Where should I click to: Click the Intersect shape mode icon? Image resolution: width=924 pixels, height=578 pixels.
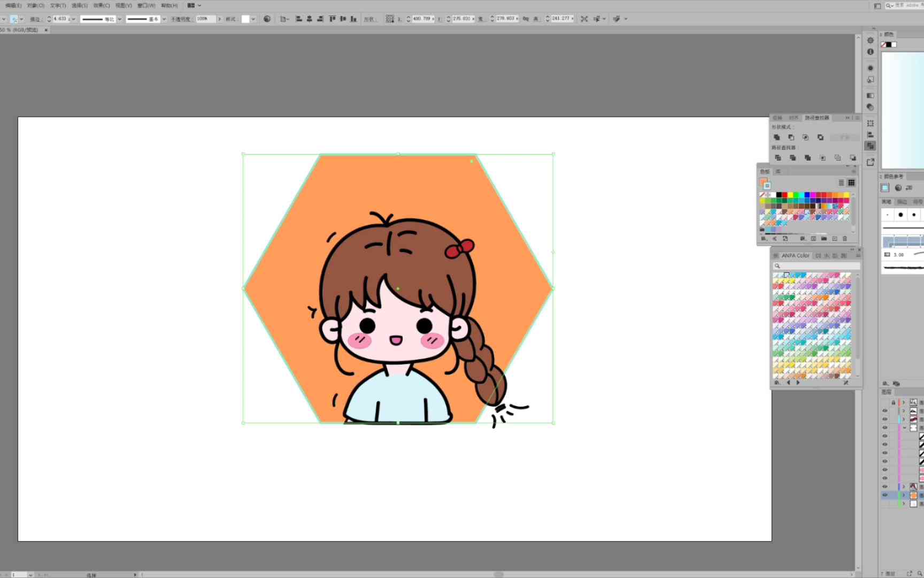point(806,138)
